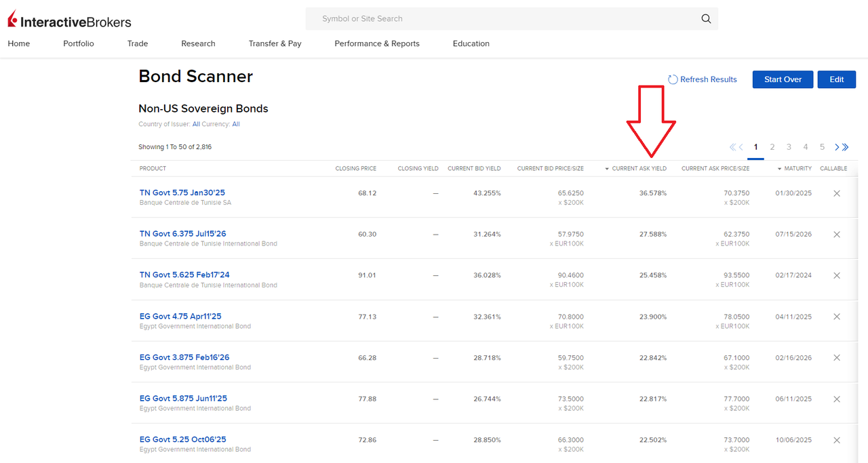The image size is (868, 463).
Task: Click the 06/11/2025 maturity date
Action: [x=793, y=399]
